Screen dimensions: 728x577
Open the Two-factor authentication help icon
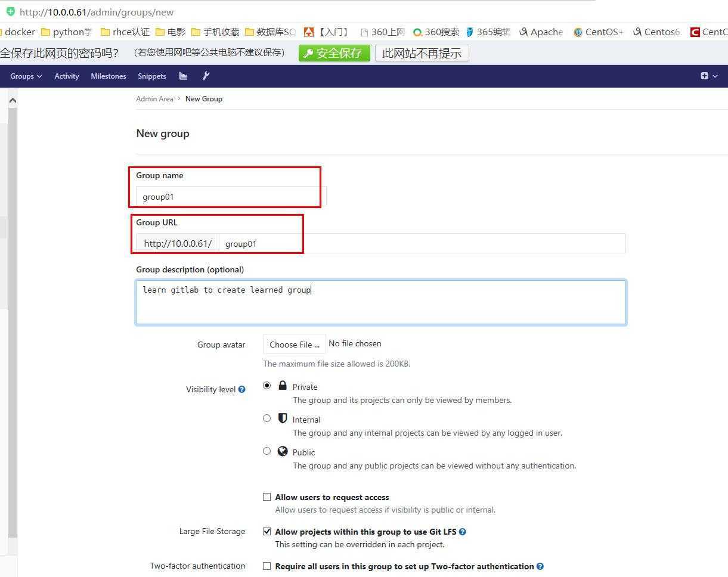pyautogui.click(x=540, y=566)
